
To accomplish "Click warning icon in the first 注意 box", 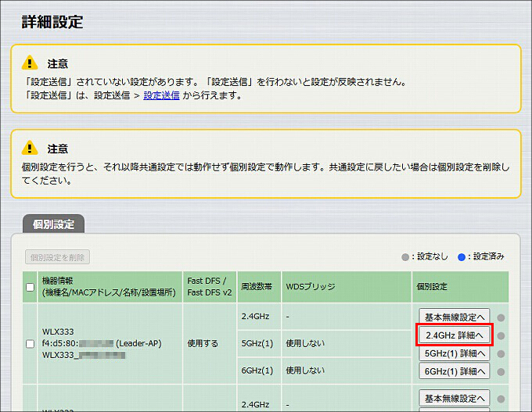I will (x=30, y=63).
